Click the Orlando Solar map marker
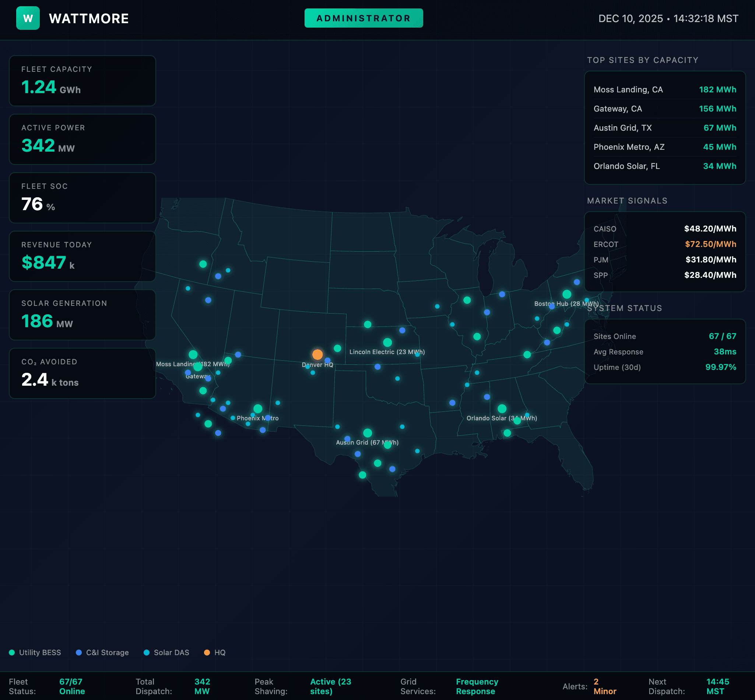This screenshot has width=755, height=700. (x=502, y=409)
